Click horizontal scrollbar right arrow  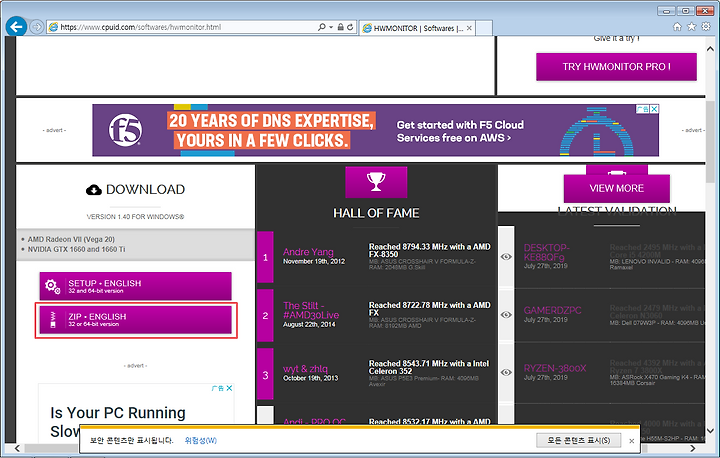pyautogui.click(x=692, y=448)
